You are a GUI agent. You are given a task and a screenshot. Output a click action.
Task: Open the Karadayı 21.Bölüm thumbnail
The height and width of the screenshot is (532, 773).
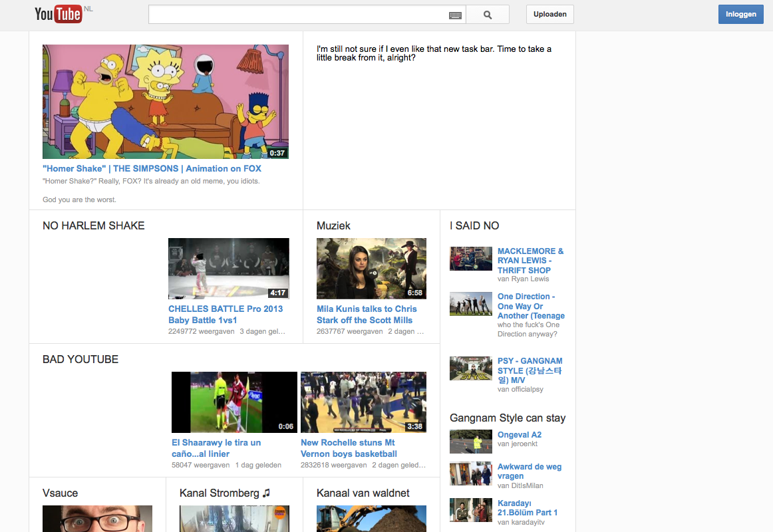pyautogui.click(x=471, y=510)
